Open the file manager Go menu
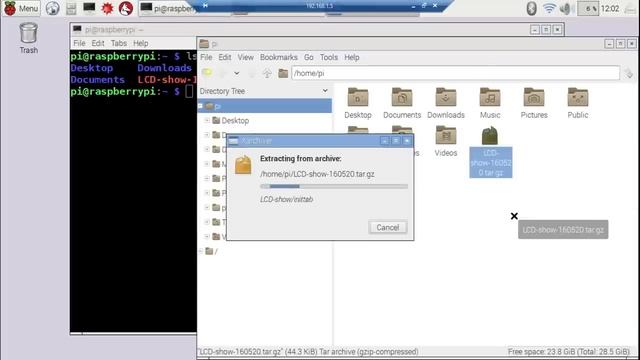The height and width of the screenshot is (360, 640). pyautogui.click(x=309, y=57)
